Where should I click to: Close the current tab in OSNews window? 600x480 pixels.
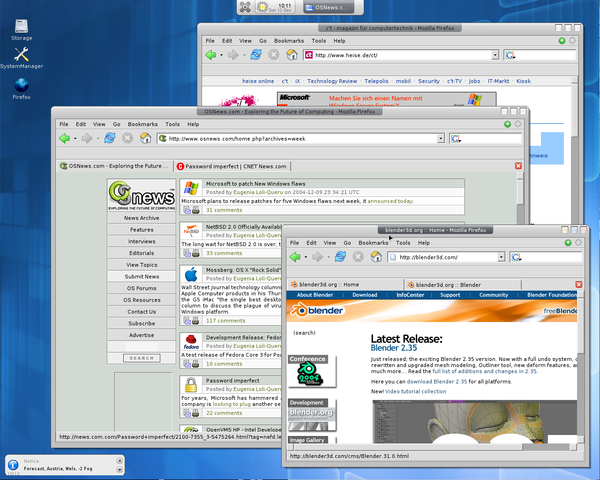tap(518, 166)
